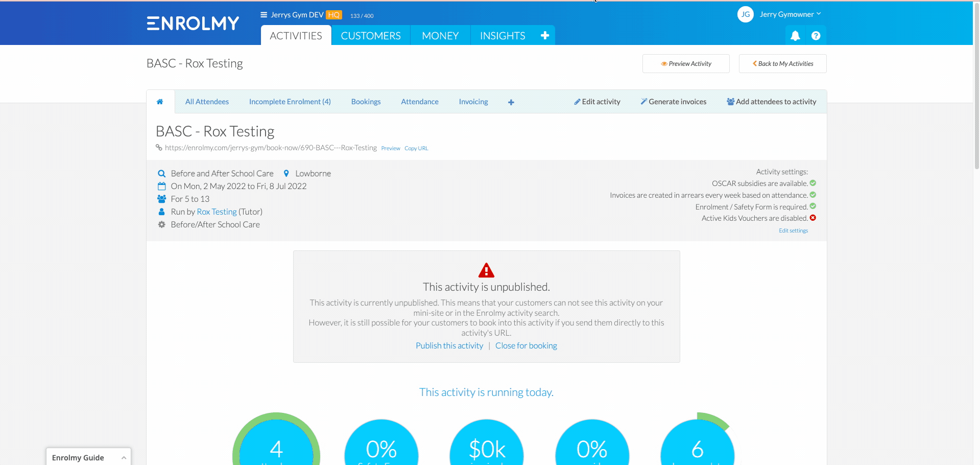
Task: Open the CUSTOMERS tab
Action: point(371,36)
